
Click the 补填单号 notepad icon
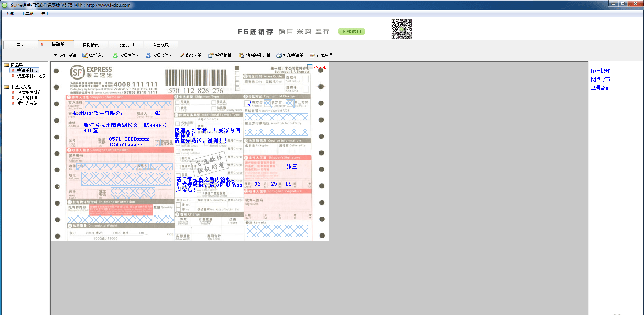click(x=313, y=55)
